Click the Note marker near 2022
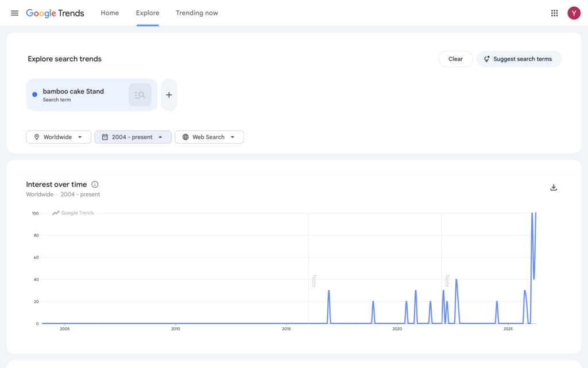 pos(446,281)
